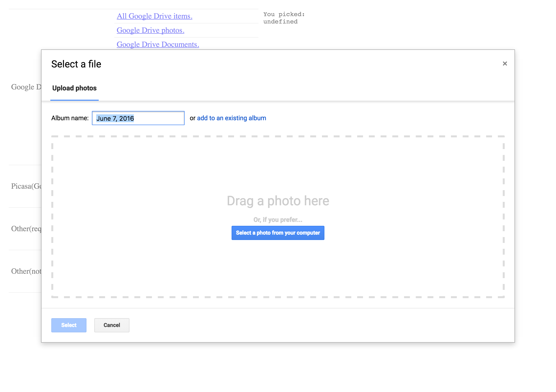Close the Select a file dialog
The height and width of the screenshot is (392, 556).
click(x=505, y=63)
